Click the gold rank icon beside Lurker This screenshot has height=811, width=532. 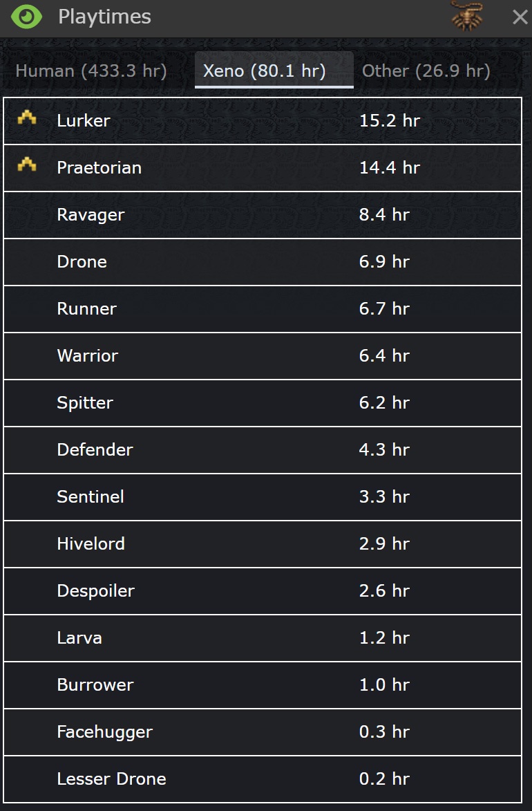point(27,120)
